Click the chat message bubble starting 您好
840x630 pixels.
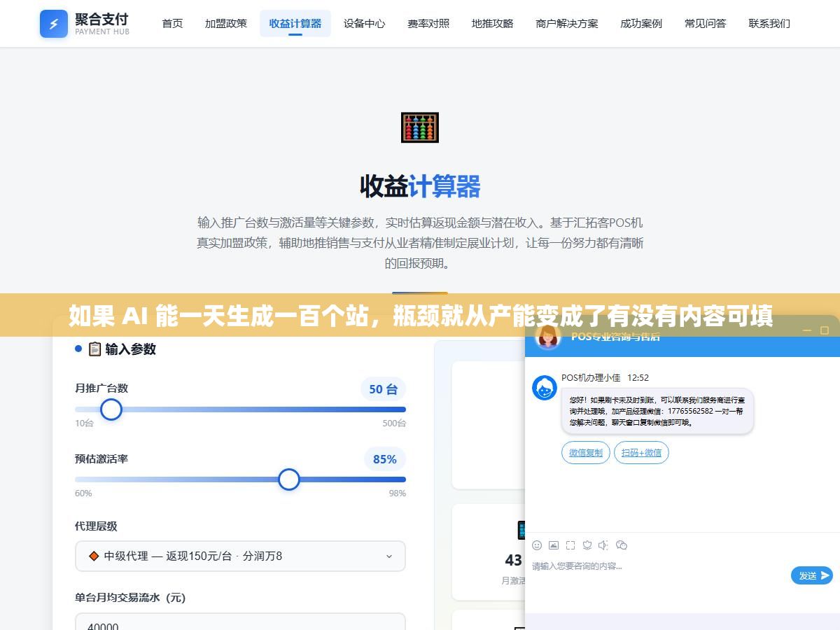tap(657, 412)
